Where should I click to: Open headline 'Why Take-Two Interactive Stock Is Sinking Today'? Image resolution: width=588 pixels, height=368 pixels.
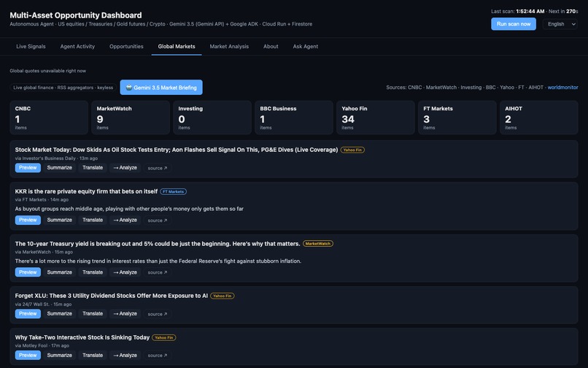pyautogui.click(x=82, y=337)
